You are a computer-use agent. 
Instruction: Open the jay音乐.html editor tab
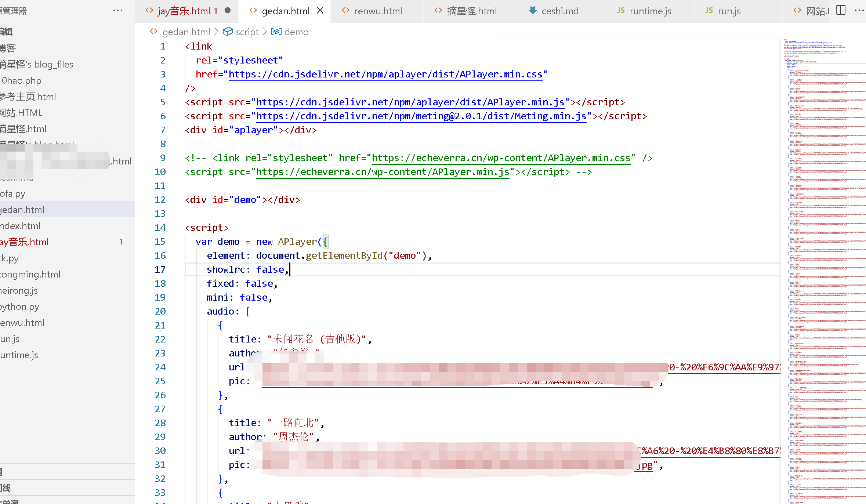[186, 11]
